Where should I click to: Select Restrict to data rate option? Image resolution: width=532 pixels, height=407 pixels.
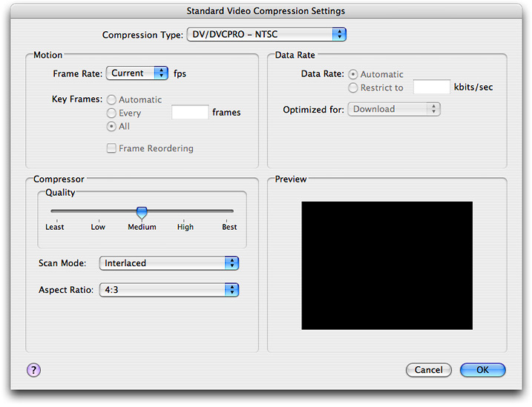[x=352, y=87]
